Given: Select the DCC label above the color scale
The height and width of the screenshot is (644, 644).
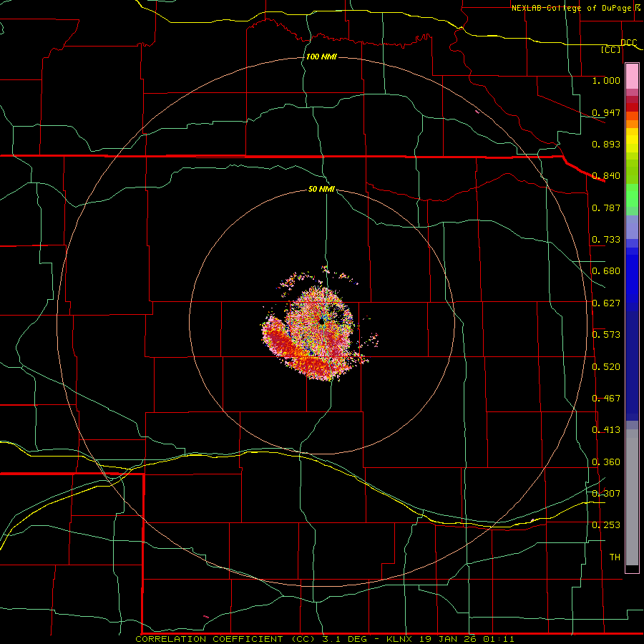Looking at the screenshot, I should pos(628,42).
